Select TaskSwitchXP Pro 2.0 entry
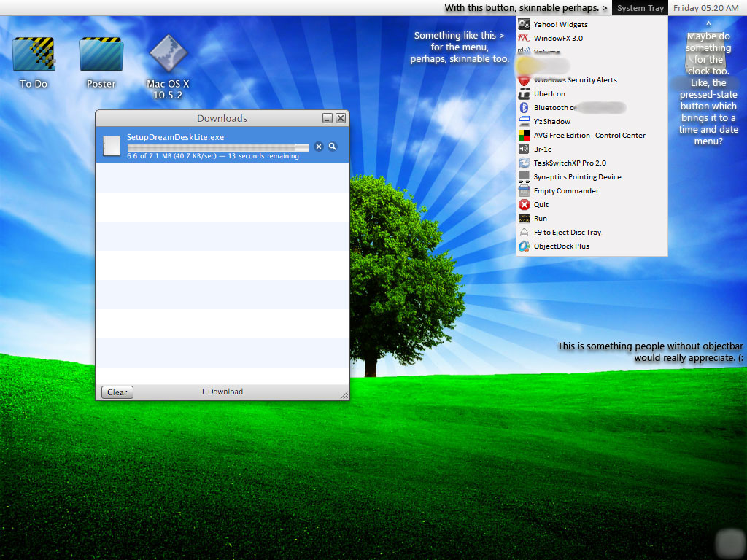 tap(592, 163)
